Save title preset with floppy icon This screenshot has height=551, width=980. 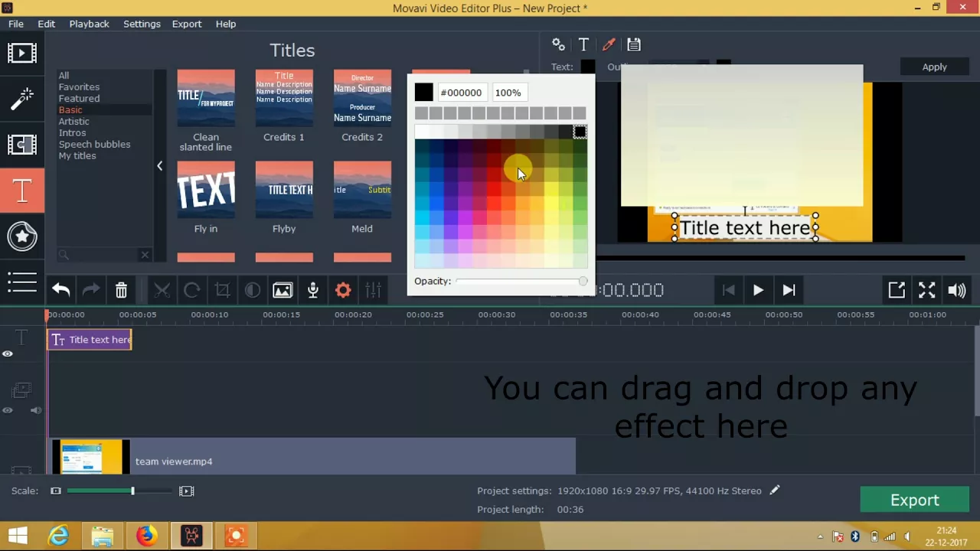click(x=634, y=44)
